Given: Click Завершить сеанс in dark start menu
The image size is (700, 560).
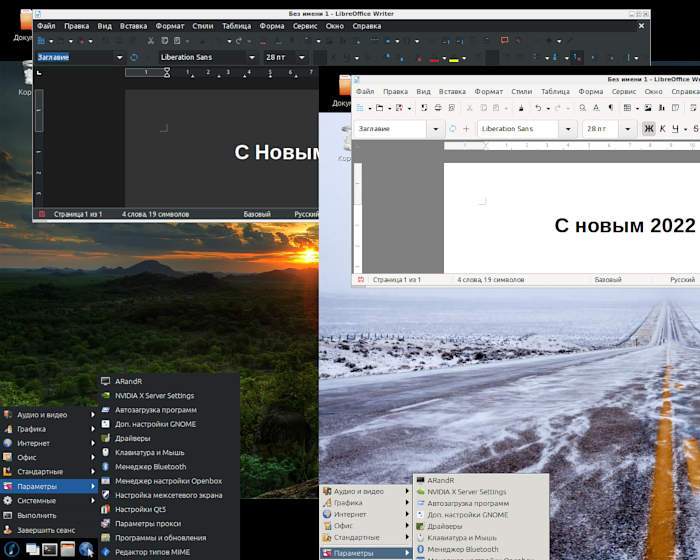Looking at the screenshot, I should click(x=49, y=530).
